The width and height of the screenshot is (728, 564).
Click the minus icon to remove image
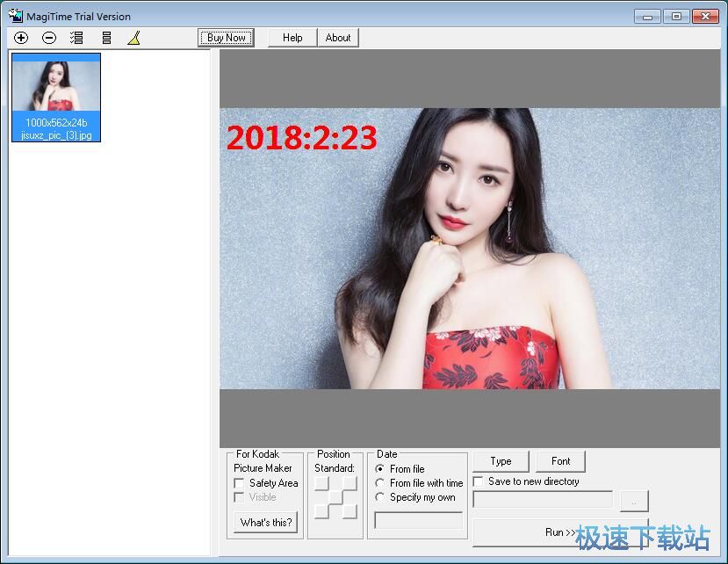49,38
